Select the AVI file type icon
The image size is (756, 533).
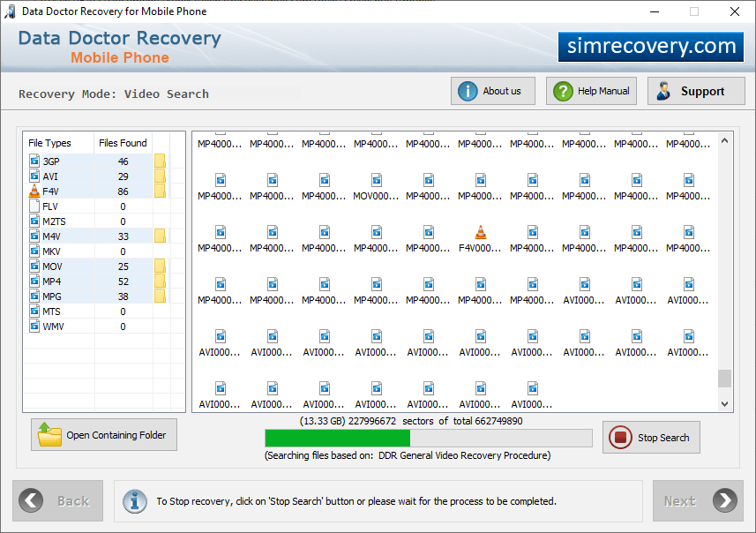tap(34, 176)
